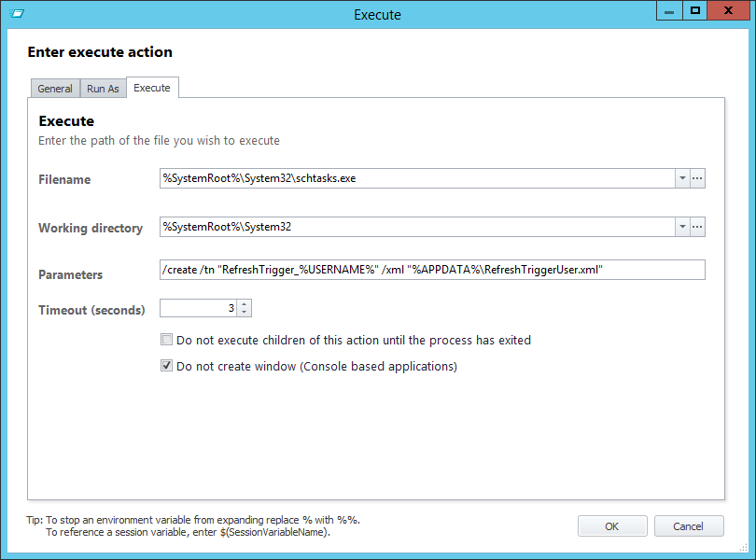Enable 'Do not execute children' checkbox
Viewport: 756px width, 560px height.
pos(167,341)
